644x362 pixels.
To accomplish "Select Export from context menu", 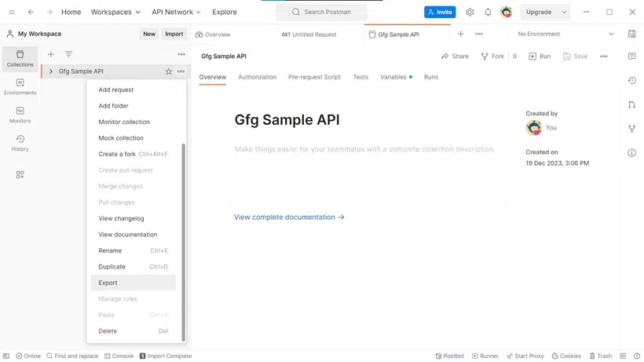I will (133, 283).
